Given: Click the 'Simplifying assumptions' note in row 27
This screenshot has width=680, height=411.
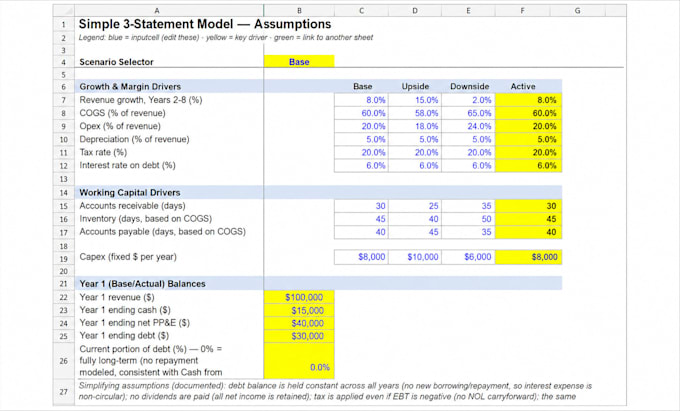Looking at the screenshot, I should click(335, 391).
